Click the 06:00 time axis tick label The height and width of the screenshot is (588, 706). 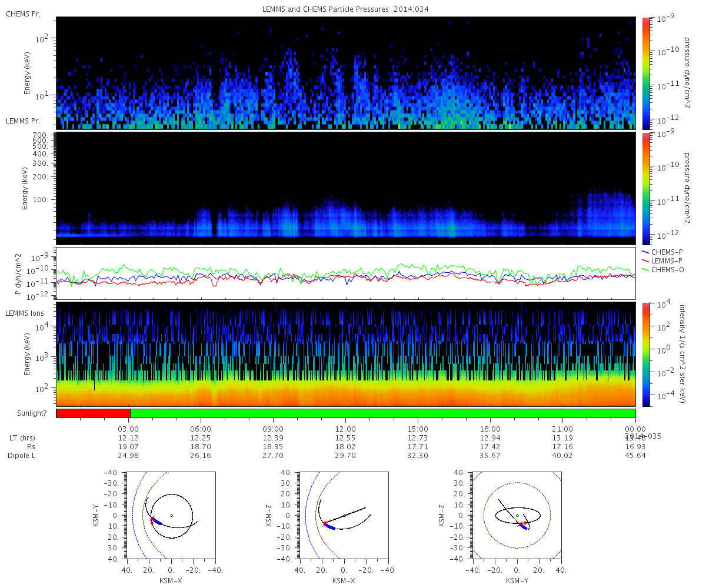(201, 429)
